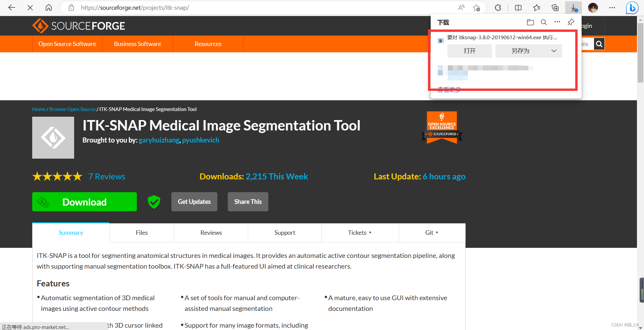Image resolution: width=644 pixels, height=330 pixels.
Task: Follow the Home breadcrumb link
Action: (39, 109)
